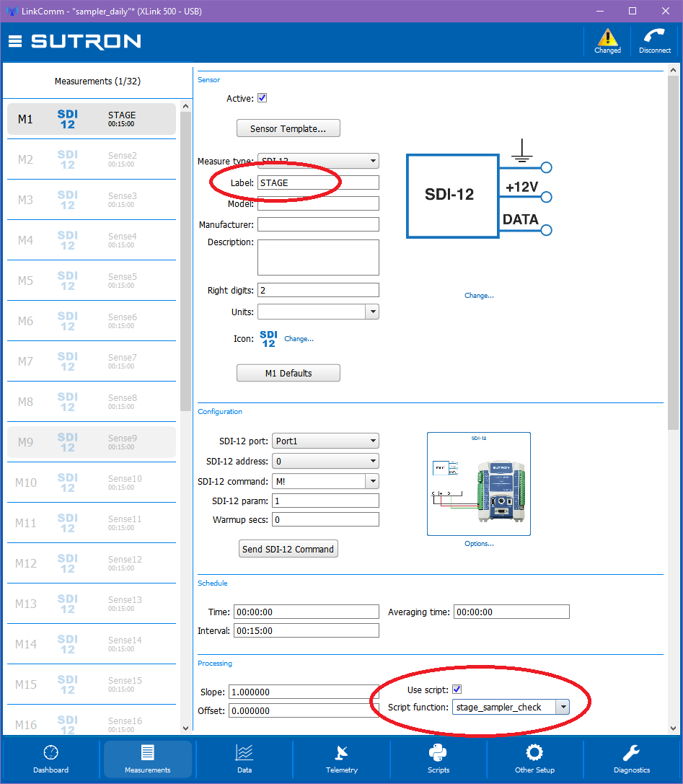Viewport: 683px width, 784px height.
Task: Click the Warmup secs field
Action: pyautogui.click(x=325, y=519)
